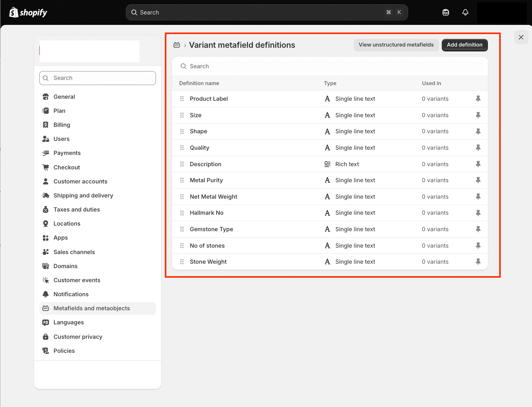The height and width of the screenshot is (407, 532).
Task: Focus the definitions Search field
Action: pos(330,66)
